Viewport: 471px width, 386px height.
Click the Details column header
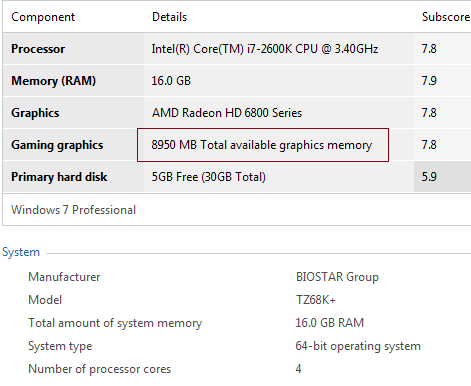coord(169,17)
